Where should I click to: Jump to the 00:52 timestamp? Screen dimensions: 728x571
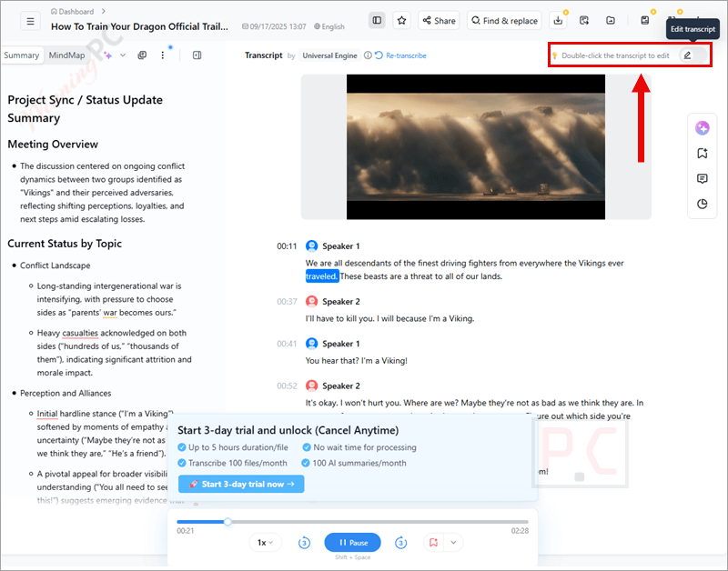pyautogui.click(x=287, y=386)
